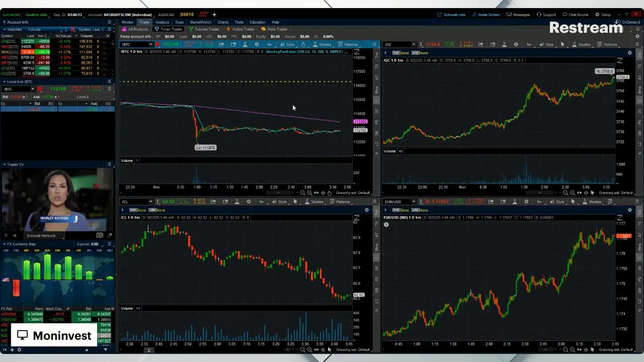Go to Home Screen
This screenshot has width=644, height=362.
pyautogui.click(x=486, y=15)
